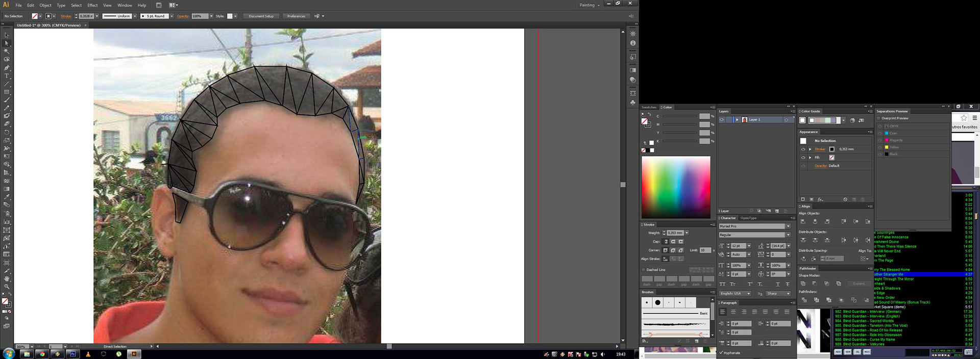Toggle Cyan visibility in Separations Preview
This screenshot has height=359, width=980.
(880, 133)
